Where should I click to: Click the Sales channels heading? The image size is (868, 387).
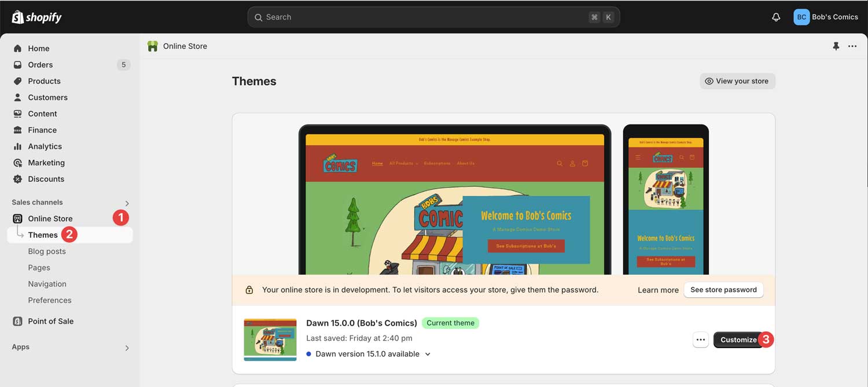37,202
